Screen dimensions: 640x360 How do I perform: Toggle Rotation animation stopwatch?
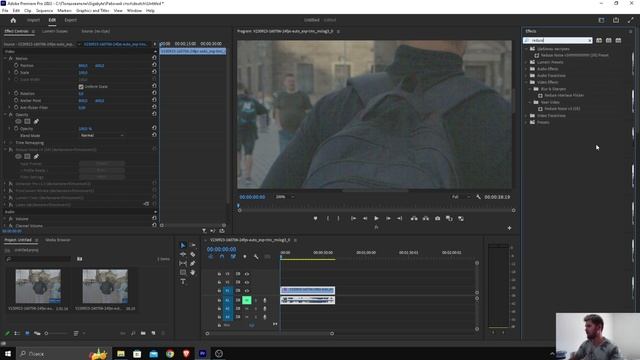pos(16,93)
